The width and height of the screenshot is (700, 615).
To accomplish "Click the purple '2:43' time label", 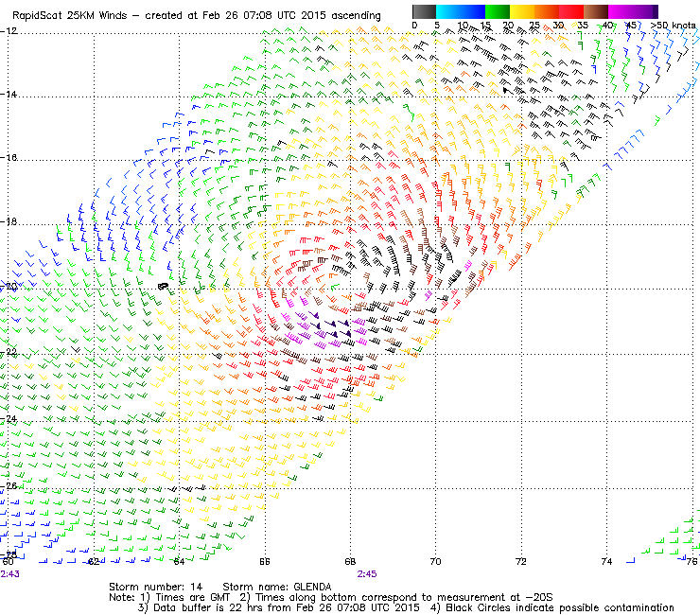I will click(x=9, y=574).
